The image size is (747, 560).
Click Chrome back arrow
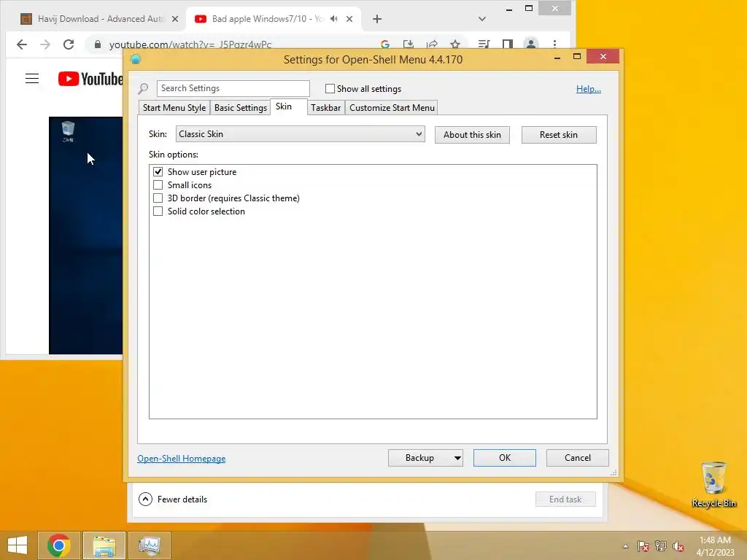click(x=21, y=44)
